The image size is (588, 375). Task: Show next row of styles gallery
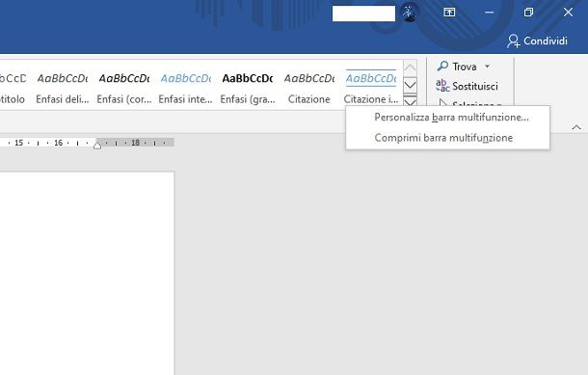point(410,85)
